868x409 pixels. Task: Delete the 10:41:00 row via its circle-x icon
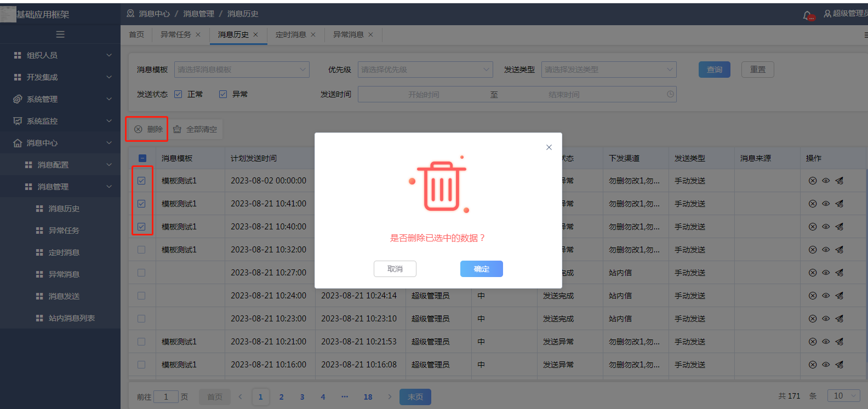[x=813, y=204]
